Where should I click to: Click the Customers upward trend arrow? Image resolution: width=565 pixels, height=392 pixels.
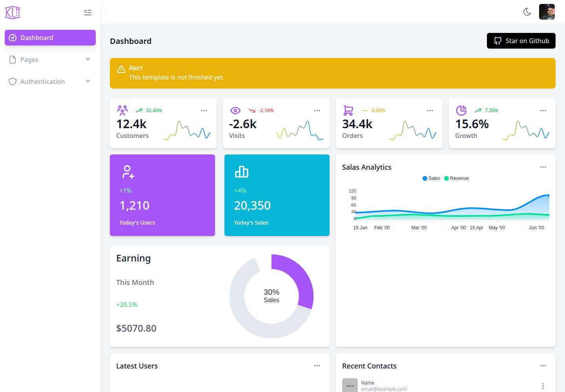139,111
